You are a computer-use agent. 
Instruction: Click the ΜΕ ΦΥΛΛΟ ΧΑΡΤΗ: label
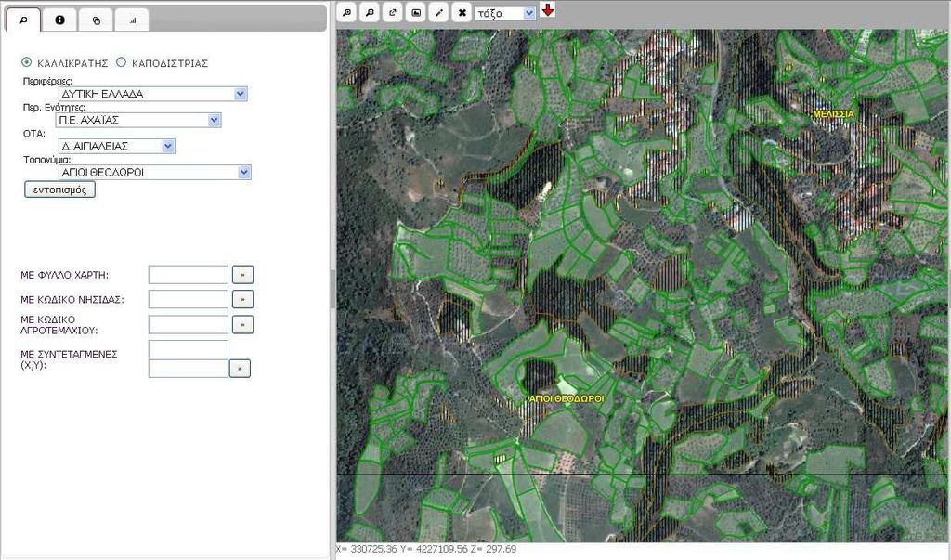coord(64,275)
